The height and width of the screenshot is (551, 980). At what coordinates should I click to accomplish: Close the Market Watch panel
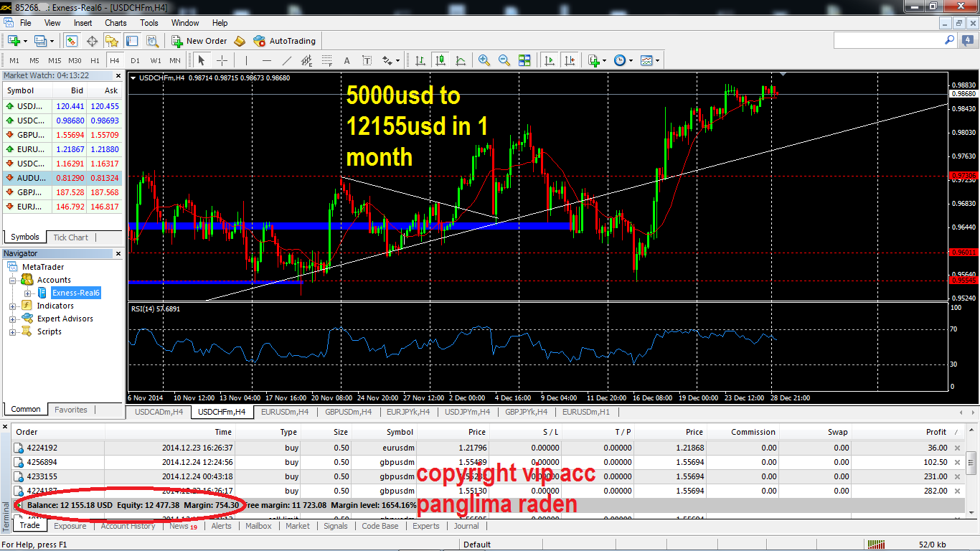click(x=118, y=75)
